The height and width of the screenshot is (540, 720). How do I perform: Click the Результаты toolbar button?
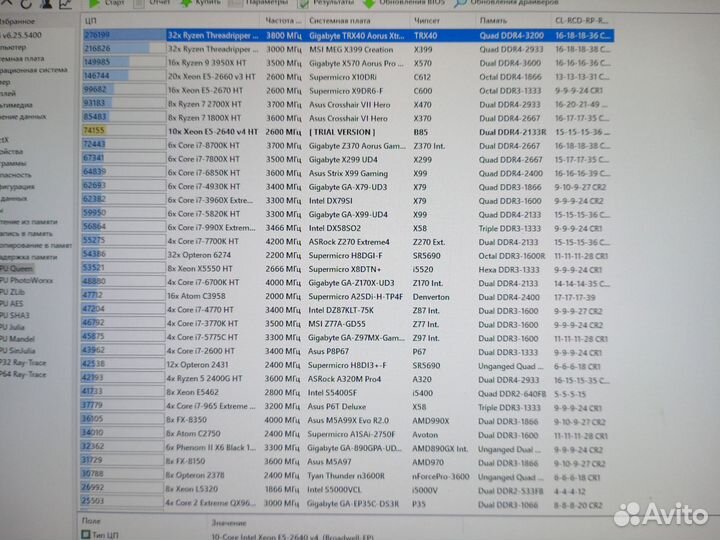pyautogui.click(x=326, y=3)
